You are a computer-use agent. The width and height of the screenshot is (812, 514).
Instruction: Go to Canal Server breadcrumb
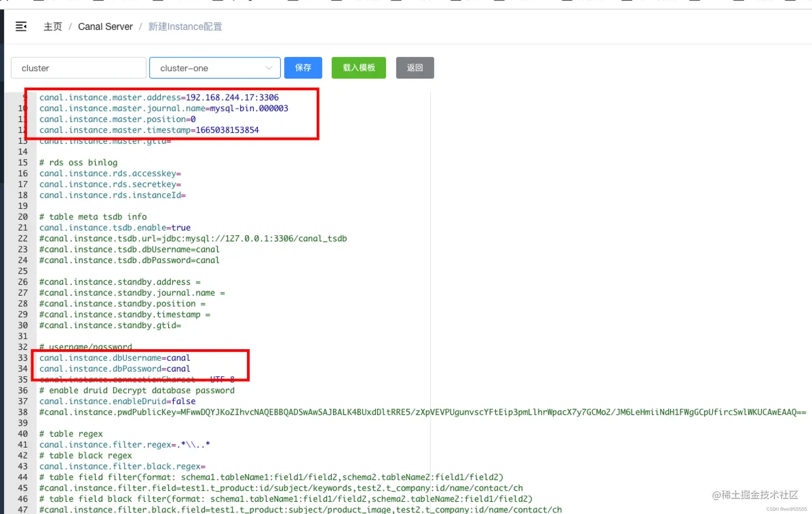(x=105, y=26)
